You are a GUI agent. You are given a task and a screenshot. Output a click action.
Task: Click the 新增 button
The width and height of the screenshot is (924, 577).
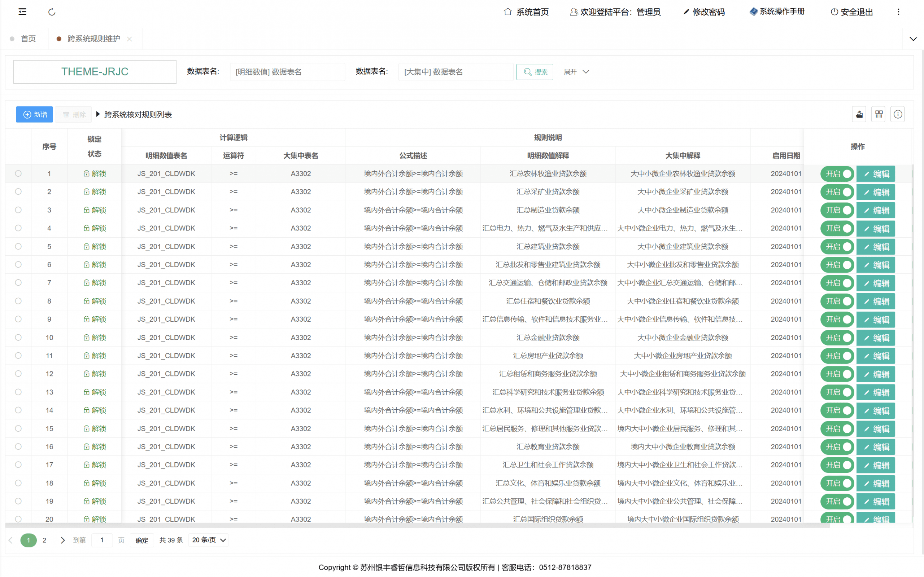click(34, 114)
